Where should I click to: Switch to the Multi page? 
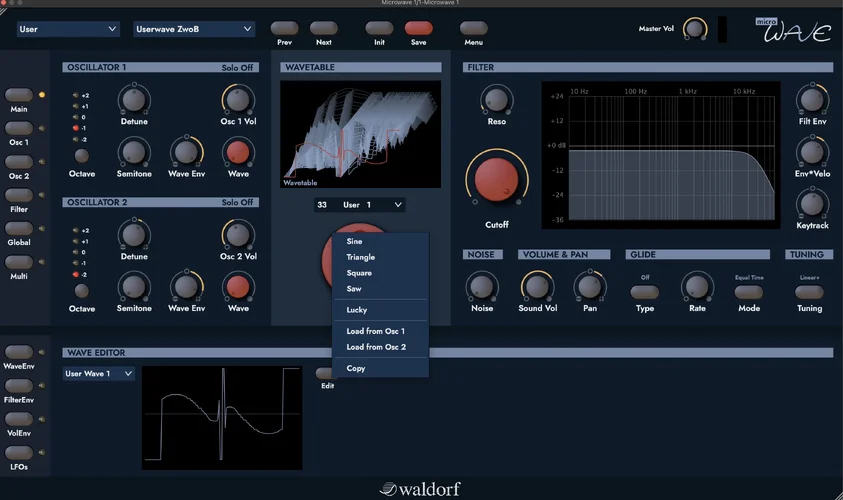pos(19,262)
